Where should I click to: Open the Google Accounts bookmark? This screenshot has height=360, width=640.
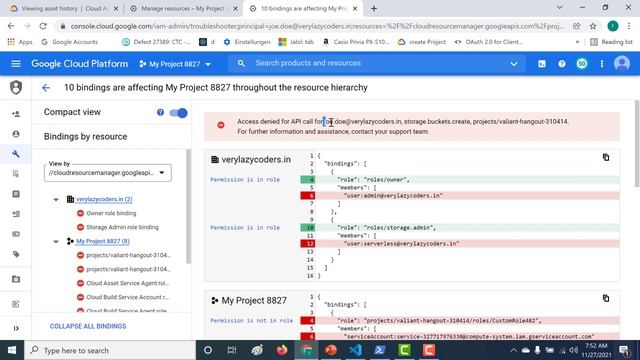[x=69, y=42]
